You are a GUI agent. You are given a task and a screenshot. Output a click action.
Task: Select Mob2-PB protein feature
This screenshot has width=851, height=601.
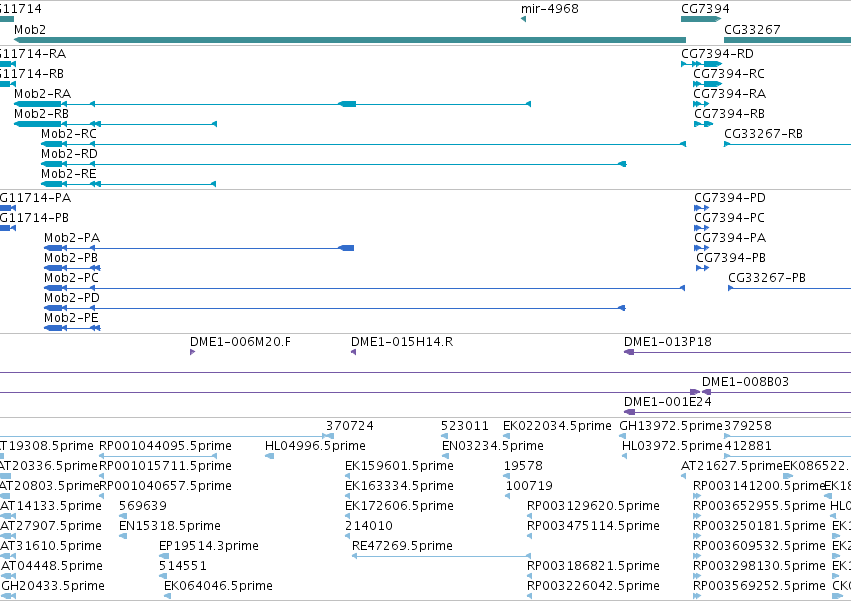tap(72, 268)
